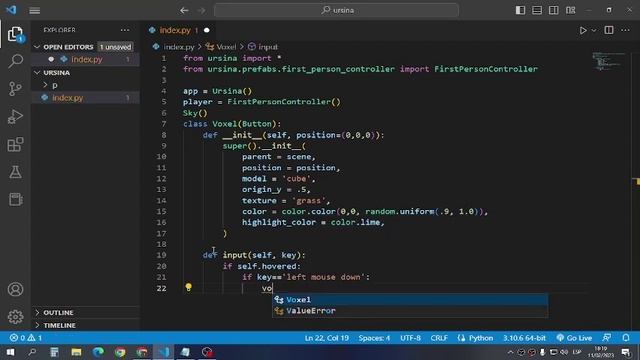Click CRLF end of line setting

(439, 338)
